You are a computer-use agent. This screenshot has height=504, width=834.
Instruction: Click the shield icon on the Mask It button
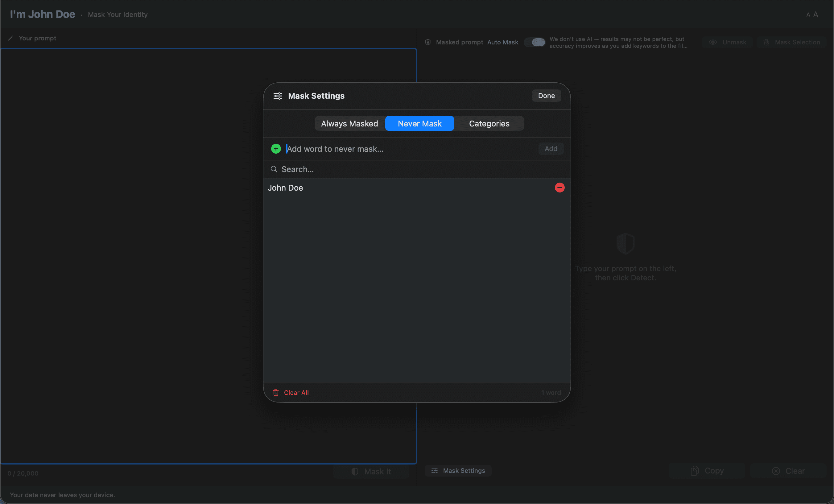coord(355,471)
